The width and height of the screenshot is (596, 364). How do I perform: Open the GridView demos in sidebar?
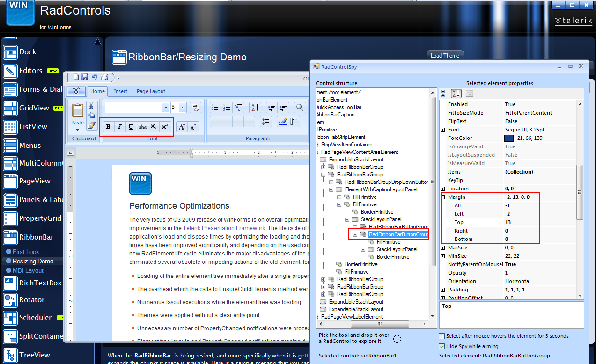click(x=34, y=108)
